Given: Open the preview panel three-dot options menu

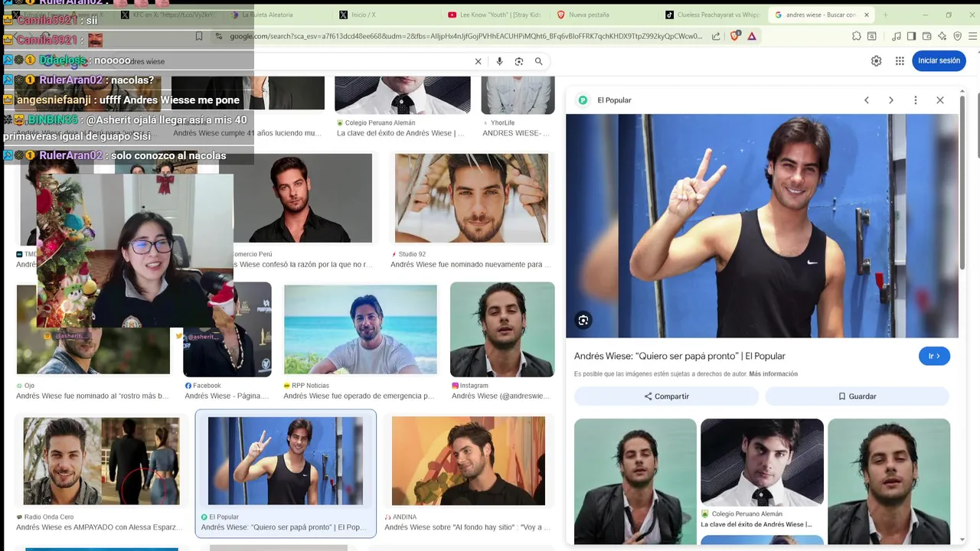Looking at the screenshot, I should coord(916,100).
